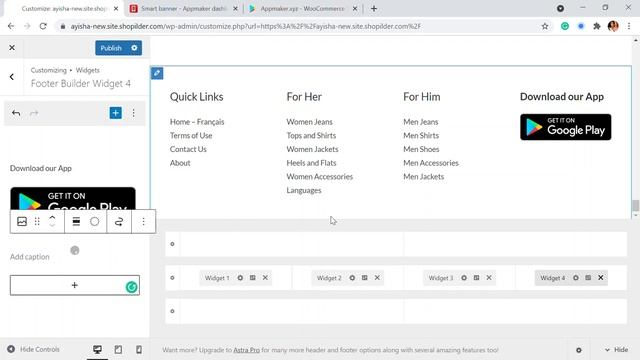Screen dimensions: 640x360
Task: Open Widget 4 layout icon
Action: [x=588, y=278]
